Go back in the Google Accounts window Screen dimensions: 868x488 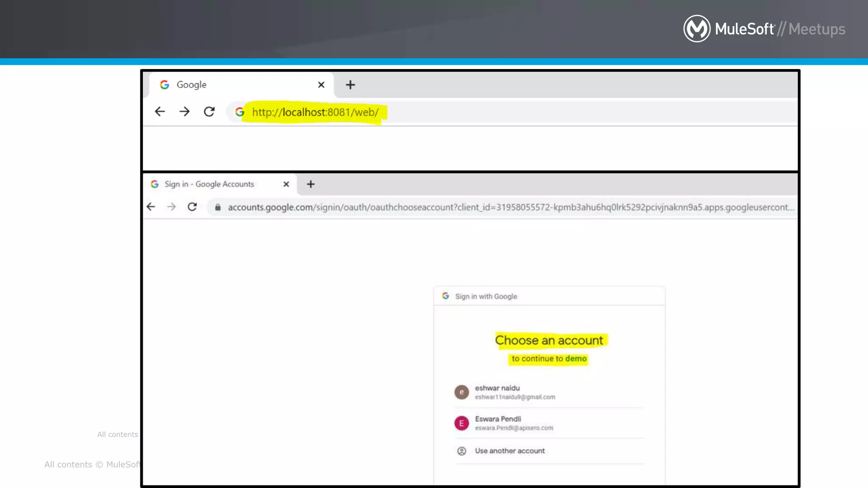point(151,207)
